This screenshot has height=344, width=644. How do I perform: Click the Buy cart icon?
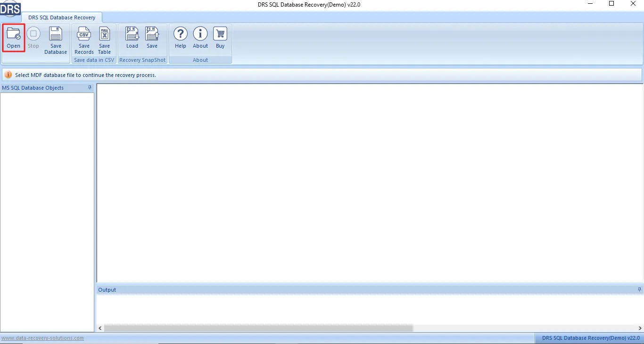pos(220,38)
